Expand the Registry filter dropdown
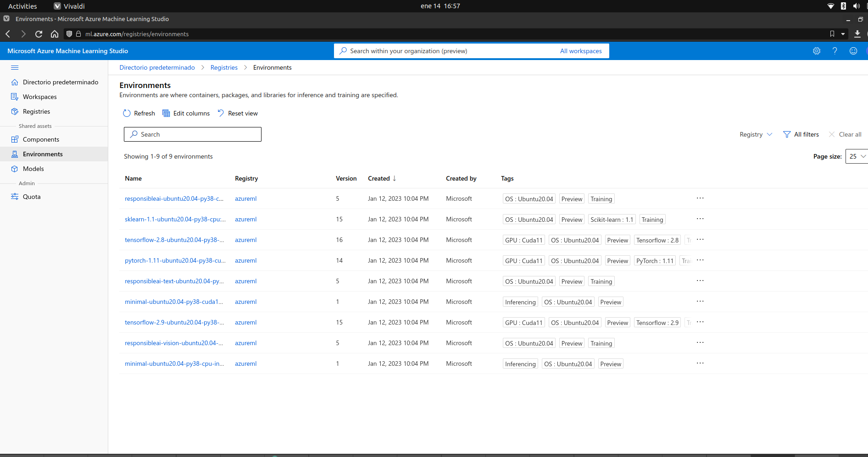868x457 pixels. (x=756, y=134)
